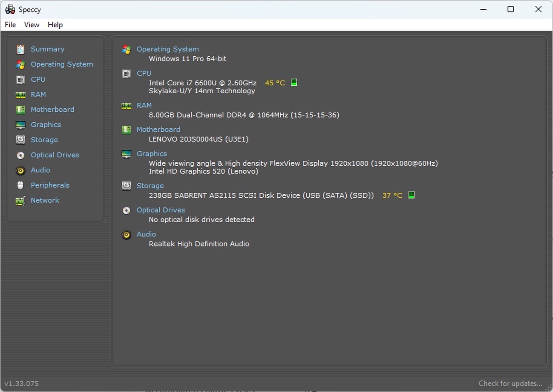This screenshot has width=553, height=392.
Task: Open the CPU heading link in summary
Action: pos(144,73)
